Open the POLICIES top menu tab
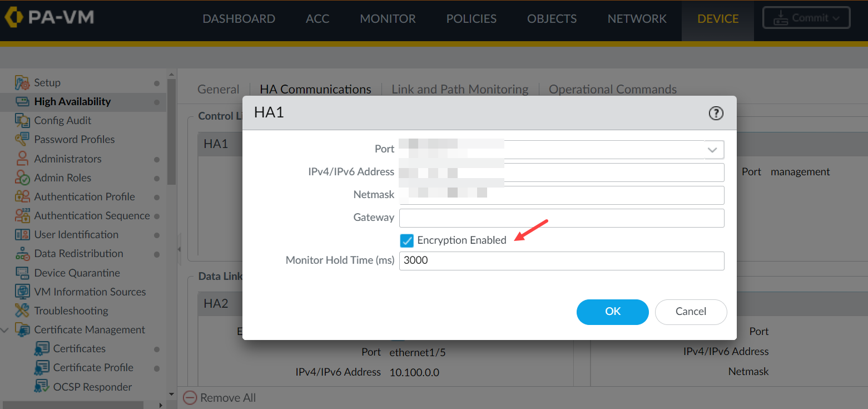This screenshot has height=409, width=868. [471, 19]
